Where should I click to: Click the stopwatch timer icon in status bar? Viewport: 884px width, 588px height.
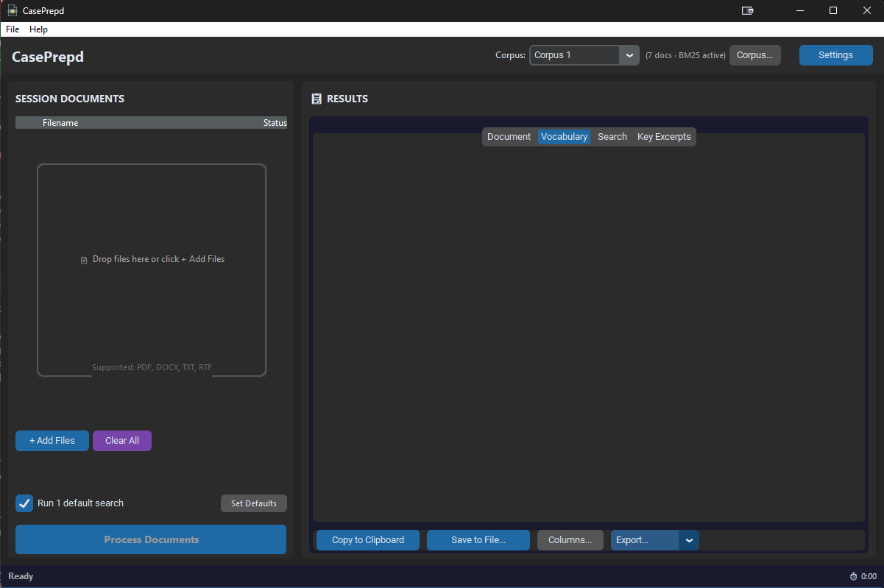pos(853,576)
